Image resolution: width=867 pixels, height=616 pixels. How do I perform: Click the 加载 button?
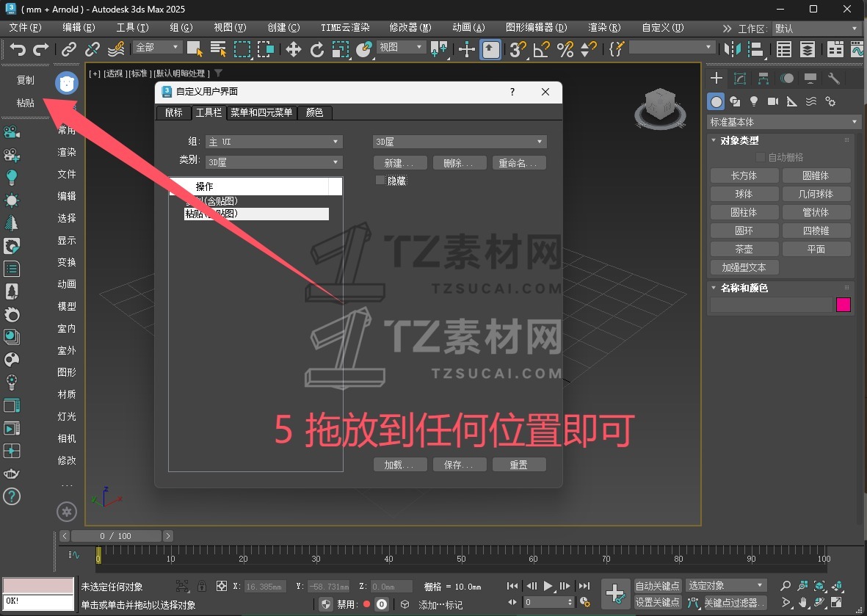[x=400, y=465]
